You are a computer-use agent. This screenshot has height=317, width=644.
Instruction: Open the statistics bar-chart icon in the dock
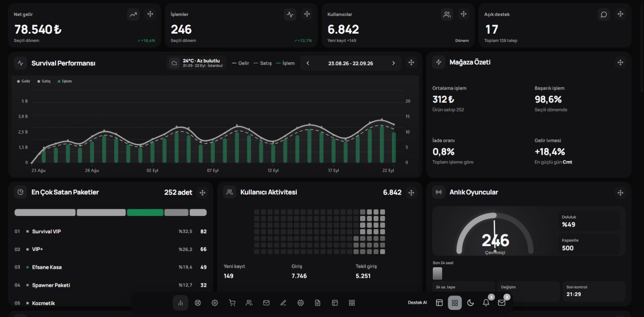(180, 303)
